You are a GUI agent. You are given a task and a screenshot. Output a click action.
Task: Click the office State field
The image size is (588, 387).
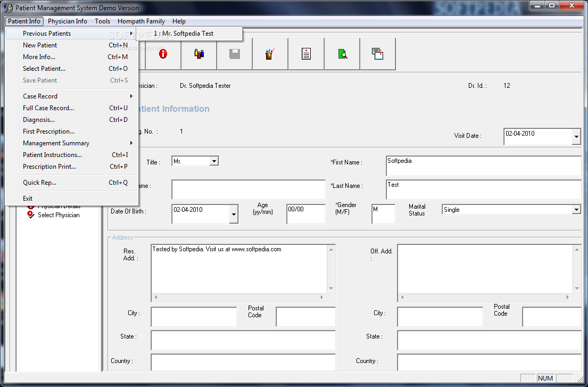click(490, 340)
